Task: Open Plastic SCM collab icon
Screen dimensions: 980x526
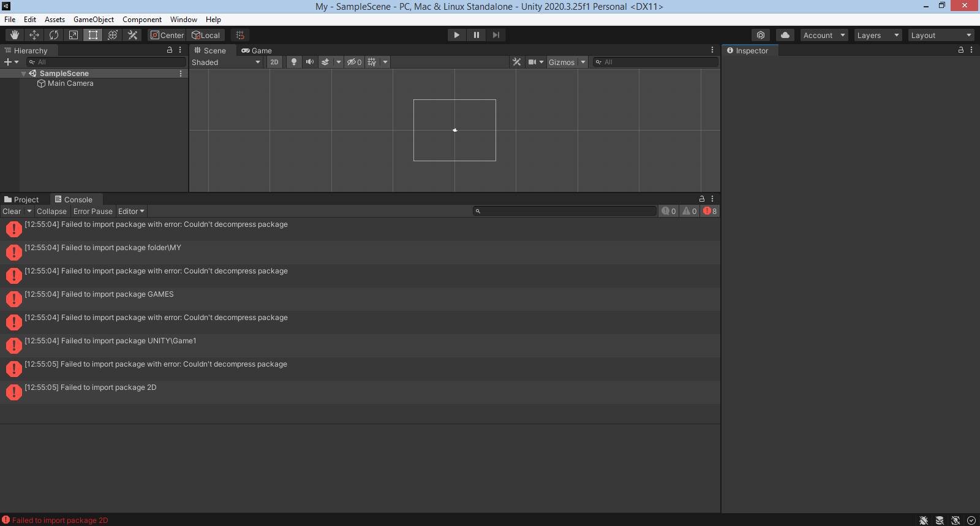Action: click(x=761, y=35)
